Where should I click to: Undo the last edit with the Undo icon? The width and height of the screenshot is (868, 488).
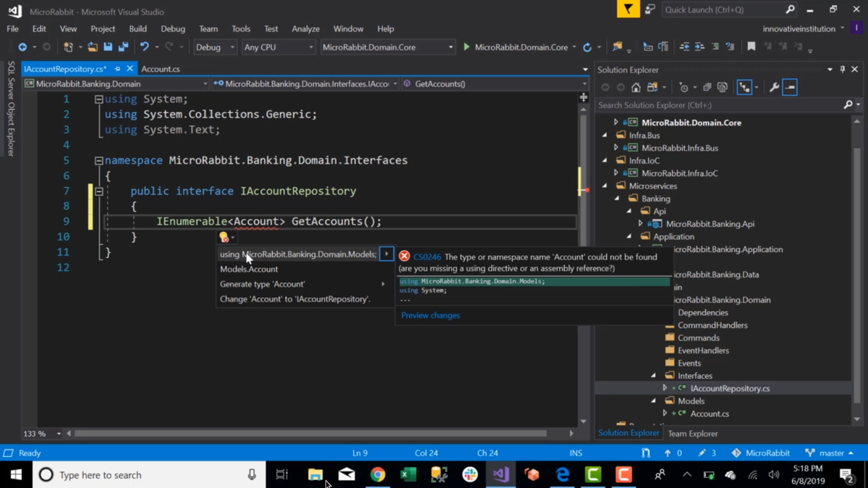click(145, 47)
